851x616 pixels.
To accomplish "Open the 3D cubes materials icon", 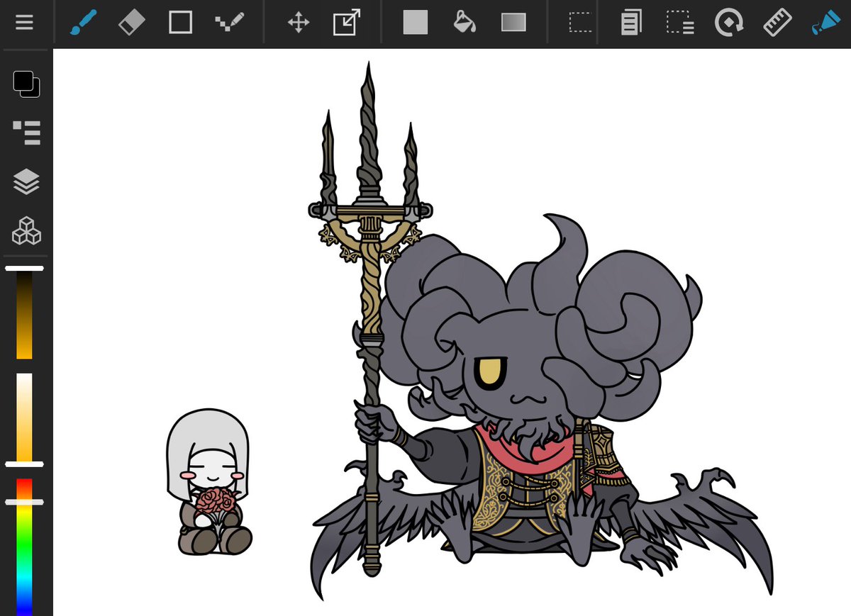I will pyautogui.click(x=27, y=231).
